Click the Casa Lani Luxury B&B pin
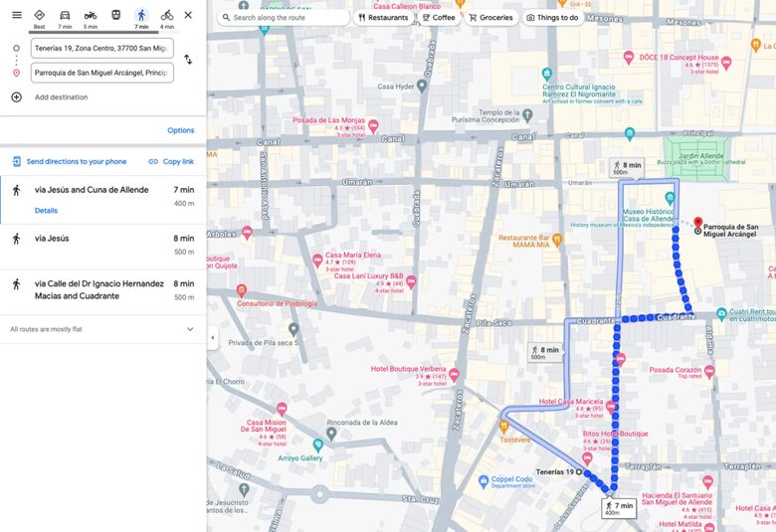 tap(411, 282)
